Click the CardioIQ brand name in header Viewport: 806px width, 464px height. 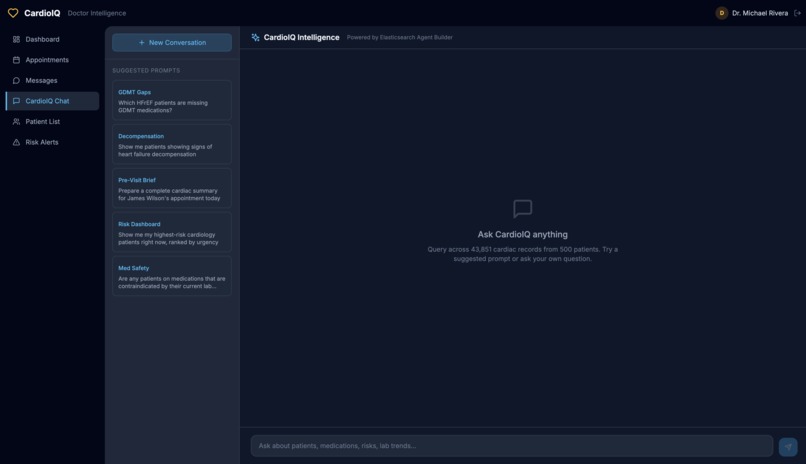(42, 13)
